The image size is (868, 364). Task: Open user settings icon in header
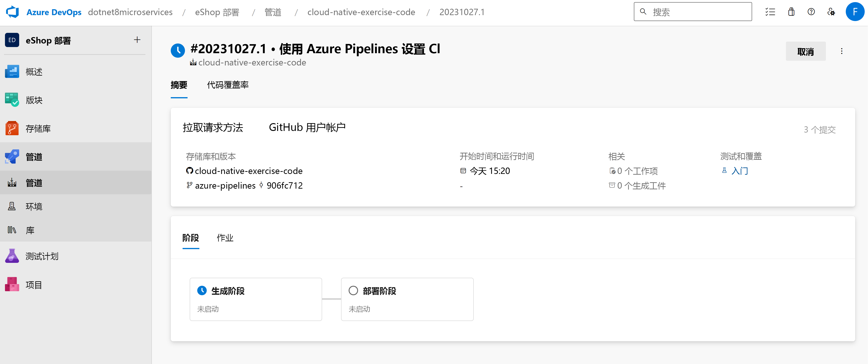[x=831, y=12]
